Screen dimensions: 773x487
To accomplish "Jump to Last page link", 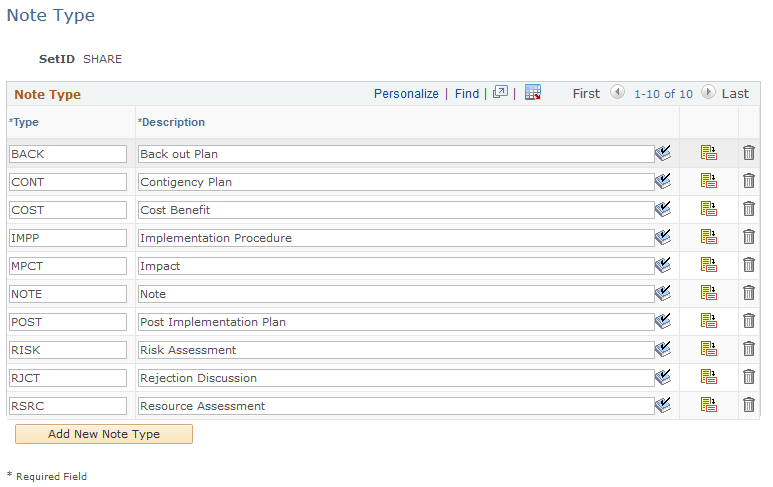I will (x=735, y=94).
